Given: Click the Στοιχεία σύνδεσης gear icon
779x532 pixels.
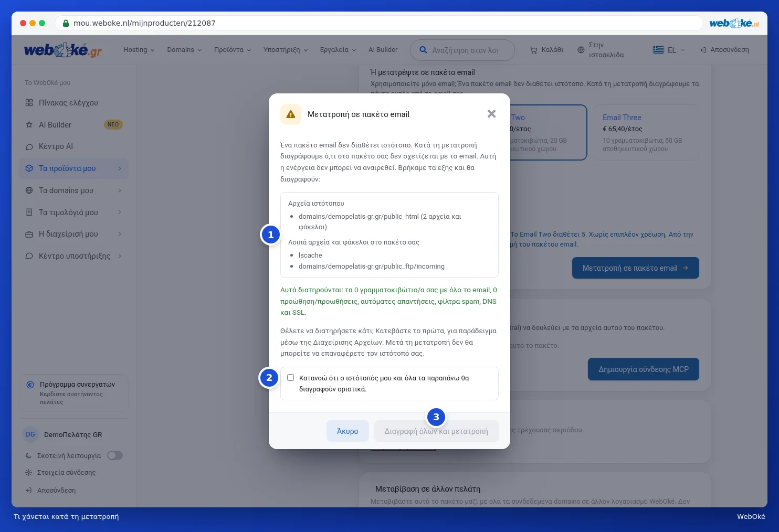Looking at the screenshot, I should pos(29,473).
